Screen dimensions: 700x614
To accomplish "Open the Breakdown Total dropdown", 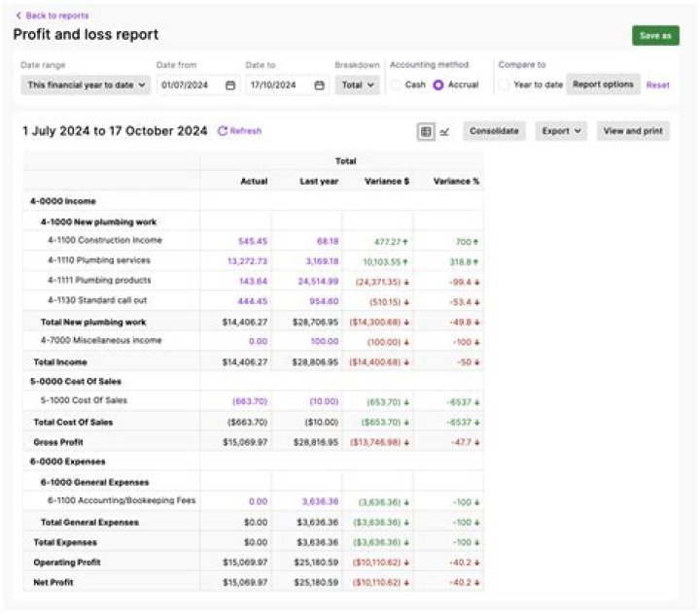I will pyautogui.click(x=357, y=85).
